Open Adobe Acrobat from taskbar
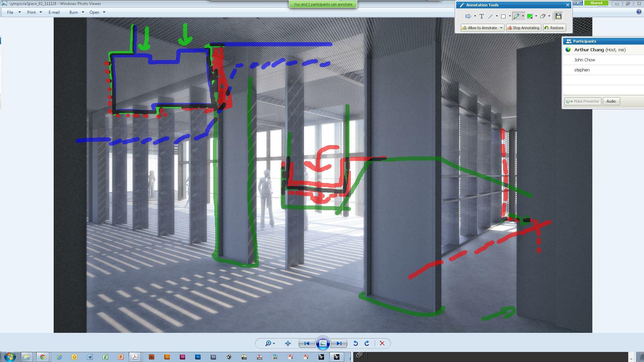Viewport: 644px width, 362px height. (135, 357)
